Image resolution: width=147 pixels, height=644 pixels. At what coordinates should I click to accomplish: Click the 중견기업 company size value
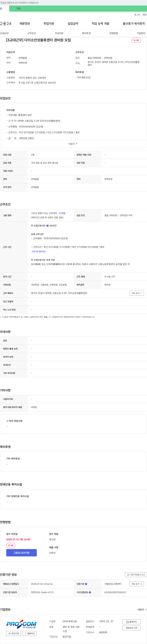67,636
